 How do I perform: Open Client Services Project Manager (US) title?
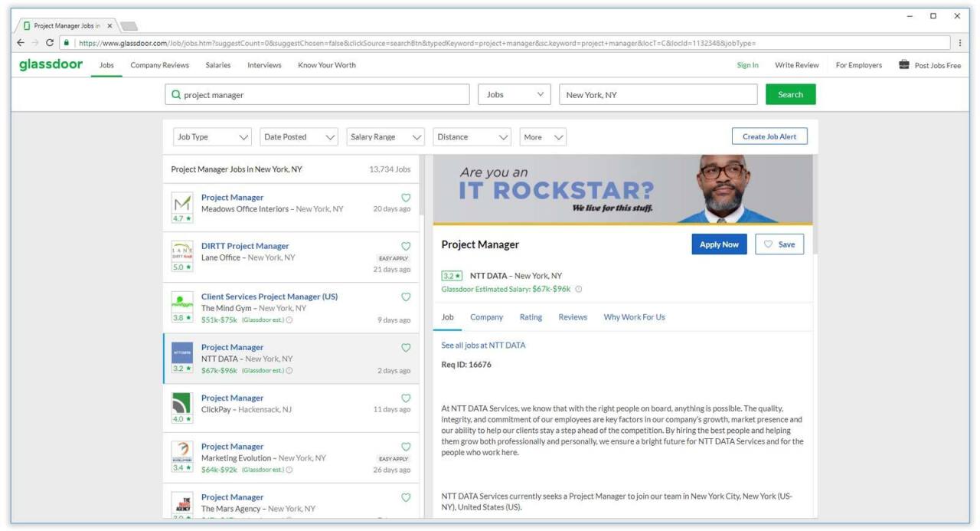click(269, 297)
